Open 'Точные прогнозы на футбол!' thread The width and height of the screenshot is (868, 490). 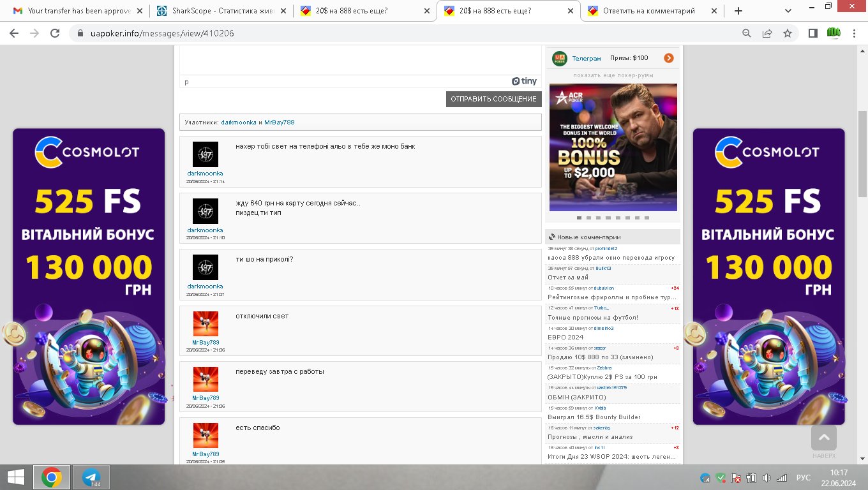[593, 318]
